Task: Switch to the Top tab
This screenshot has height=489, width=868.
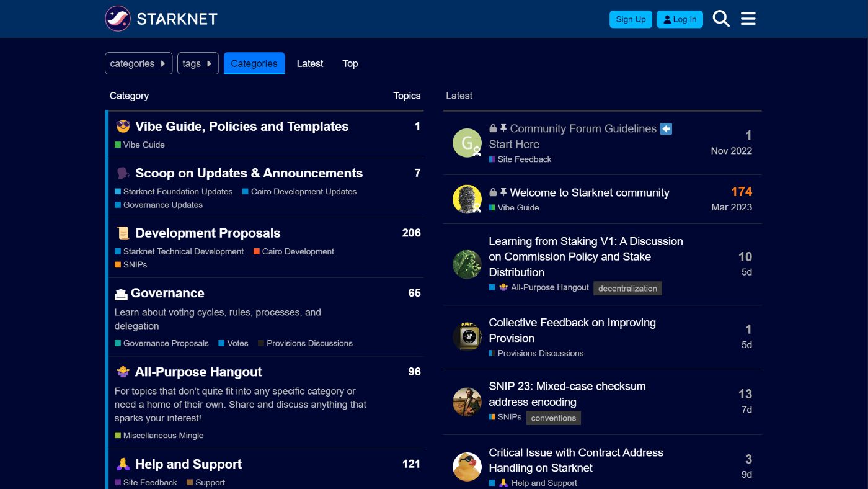Action: (x=350, y=63)
